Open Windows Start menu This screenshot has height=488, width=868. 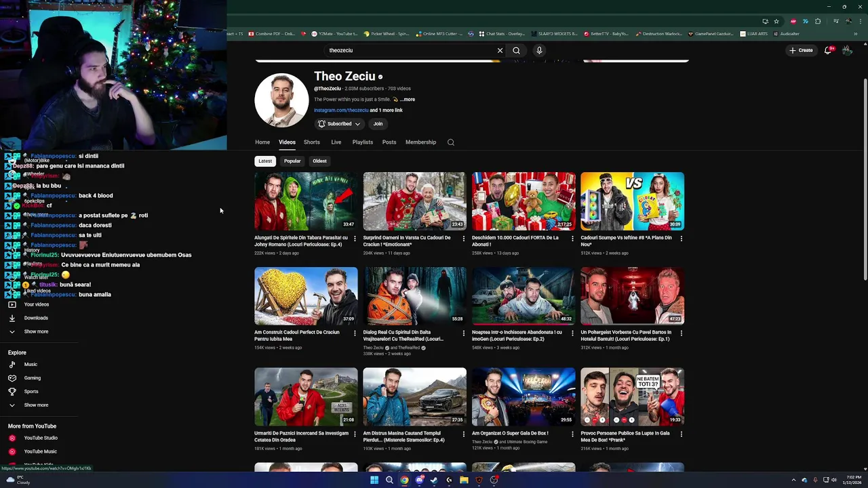[374, 480]
